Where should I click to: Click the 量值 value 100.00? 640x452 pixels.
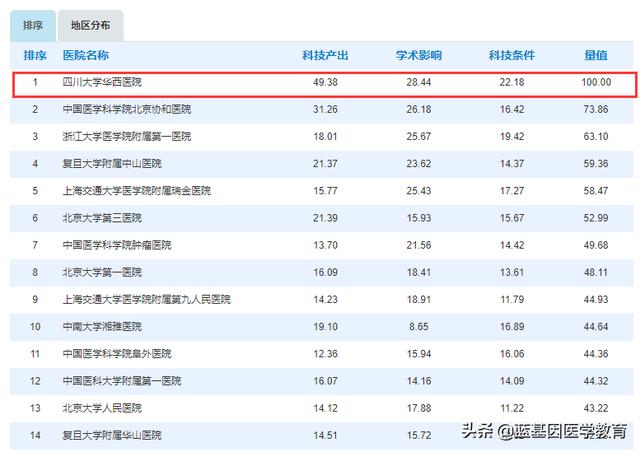(596, 82)
